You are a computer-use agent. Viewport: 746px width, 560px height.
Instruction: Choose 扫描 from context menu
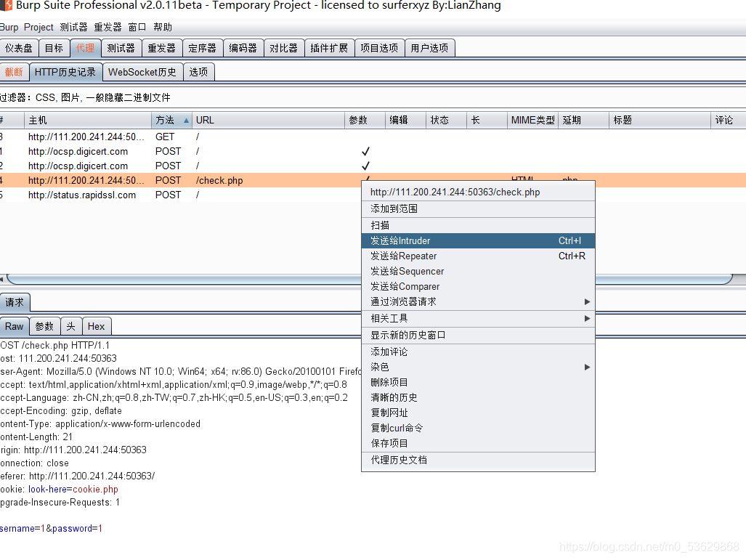coord(478,225)
